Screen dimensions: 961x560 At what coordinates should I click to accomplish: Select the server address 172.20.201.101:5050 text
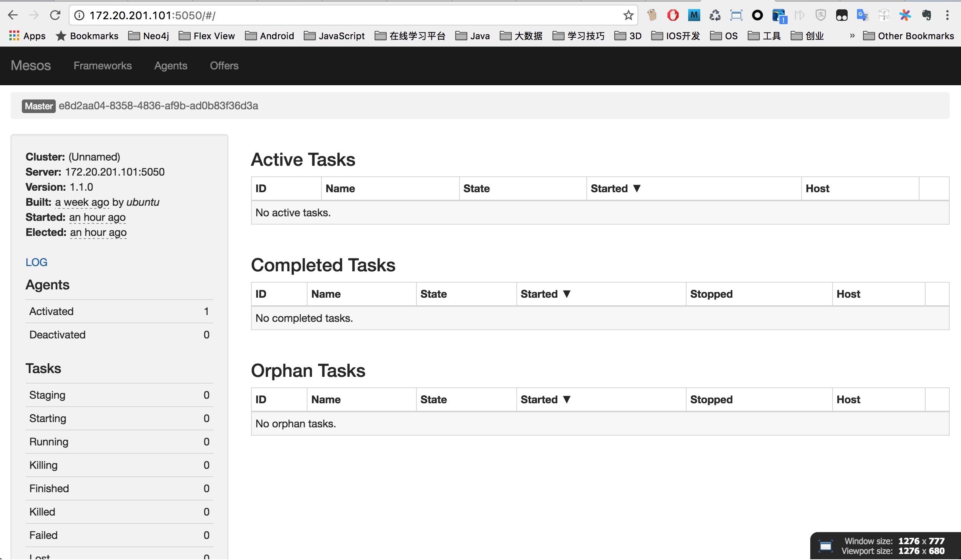tap(115, 172)
